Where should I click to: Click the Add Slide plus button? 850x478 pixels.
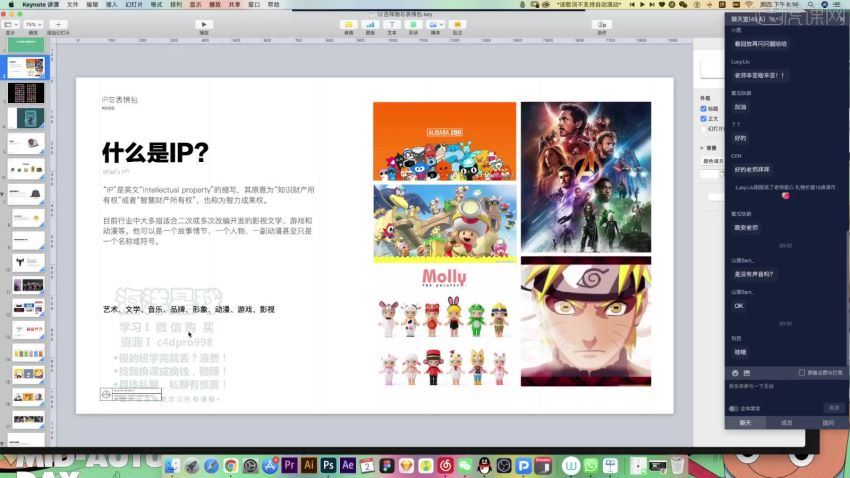click(x=58, y=24)
